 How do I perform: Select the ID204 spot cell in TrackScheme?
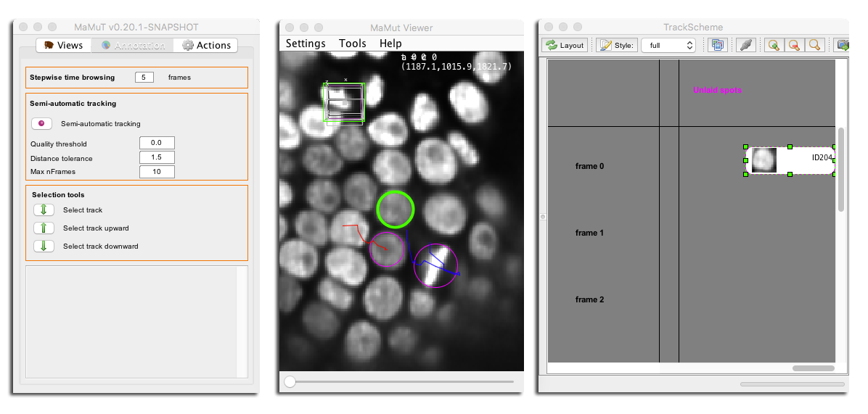(790, 160)
